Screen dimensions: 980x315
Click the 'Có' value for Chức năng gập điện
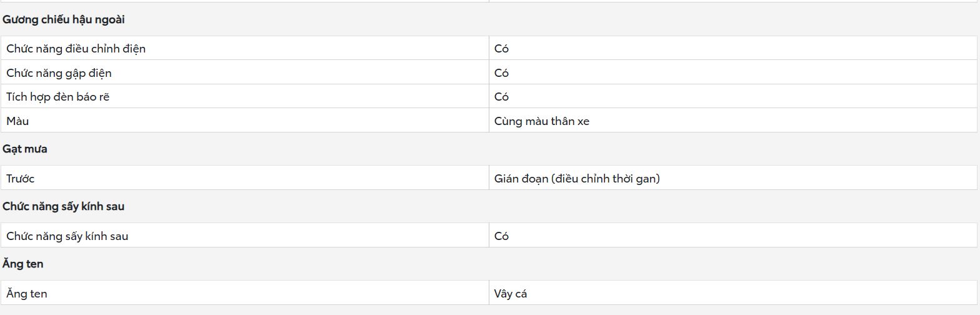[x=501, y=72]
